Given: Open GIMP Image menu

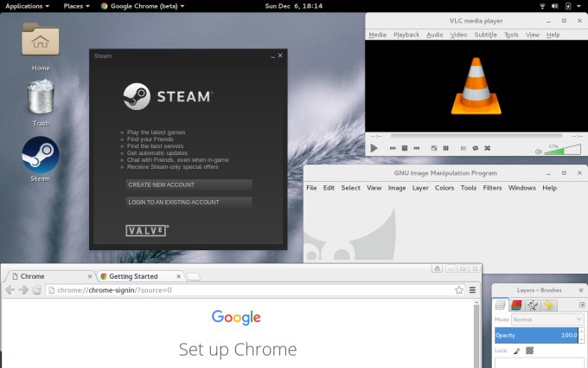Looking at the screenshot, I should [397, 188].
